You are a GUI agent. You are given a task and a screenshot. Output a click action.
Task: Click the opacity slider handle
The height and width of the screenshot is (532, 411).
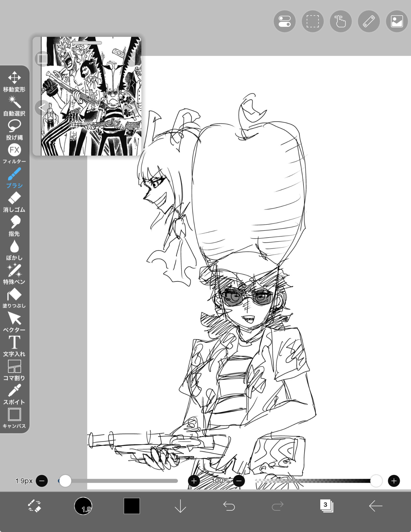pos(376,481)
